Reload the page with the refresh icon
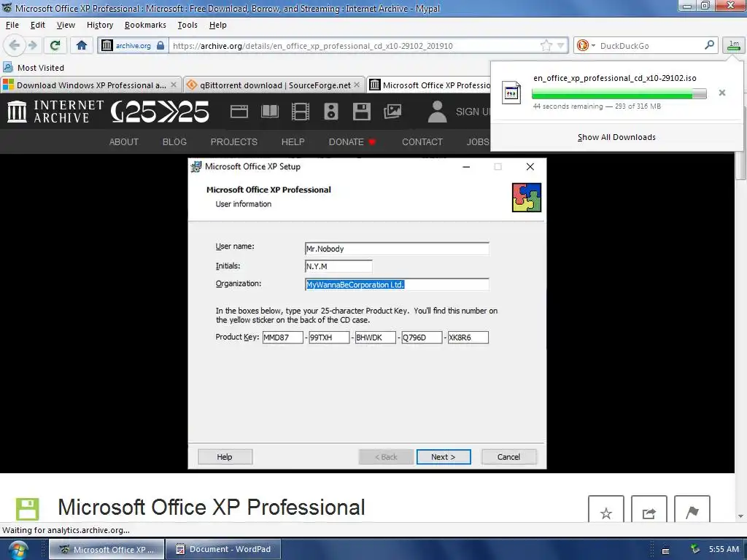This screenshot has width=747, height=560. 55,45
